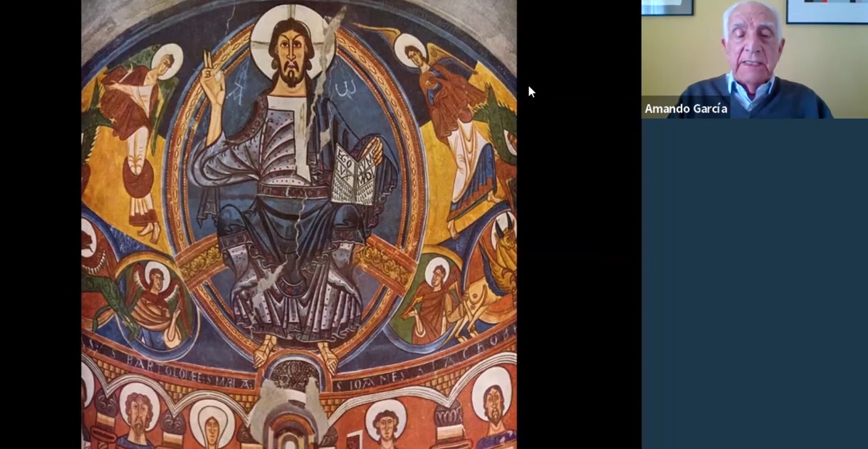Screen dimensions: 868x449
Task: Click the "Amando García" name label
Action: [x=685, y=109]
